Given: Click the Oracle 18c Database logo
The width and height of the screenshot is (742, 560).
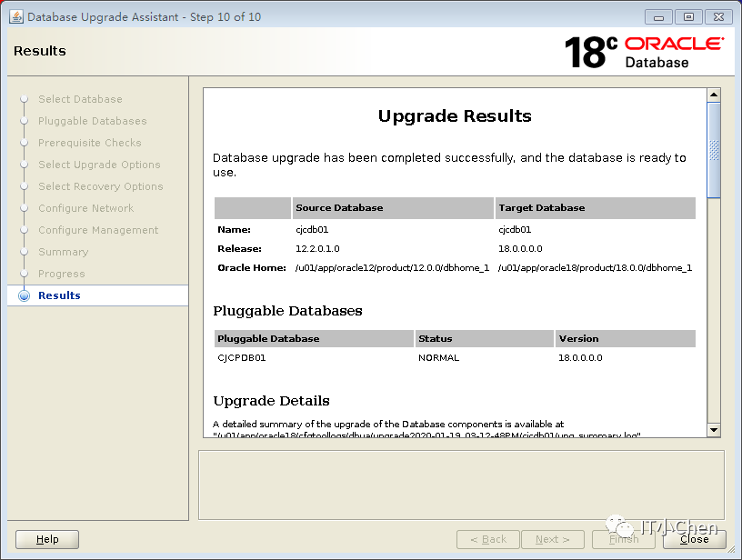Looking at the screenshot, I should pyautogui.click(x=644, y=52).
